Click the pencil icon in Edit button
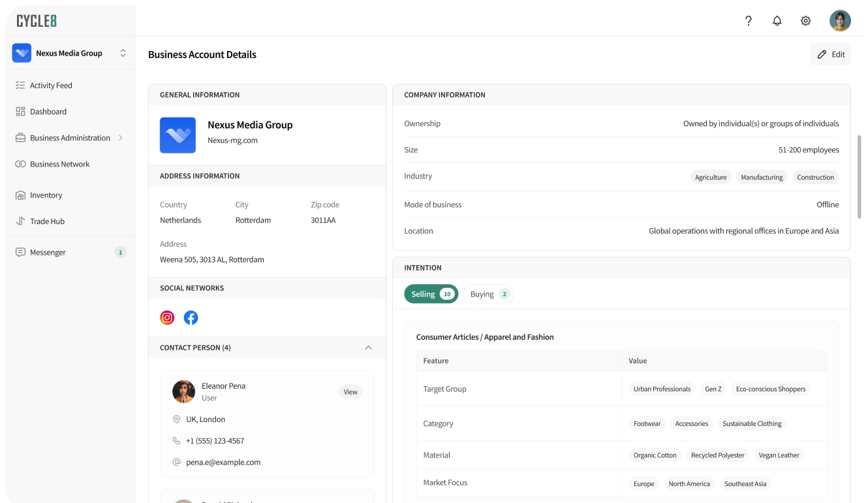The height and width of the screenshot is (503, 868). tap(822, 54)
